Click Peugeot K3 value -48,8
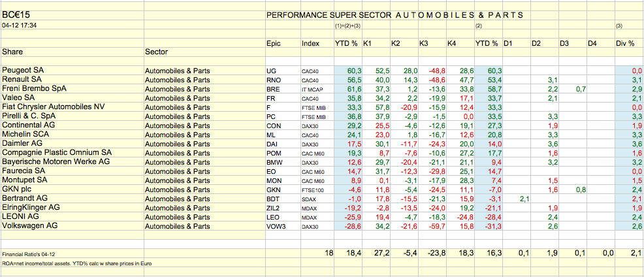 click(432, 71)
